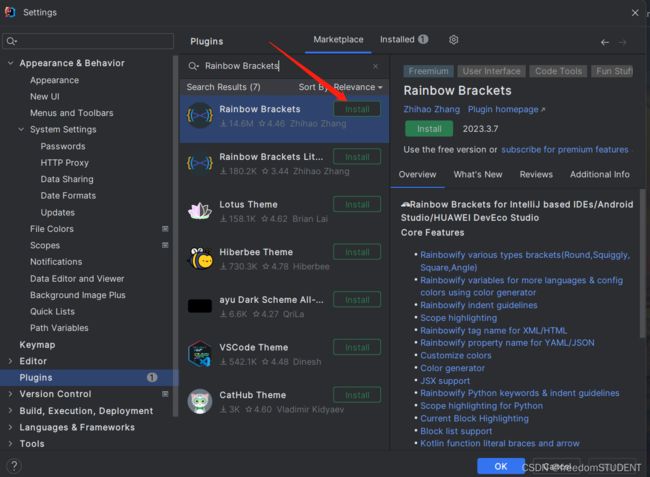Viewport: 650px width, 477px height.
Task: Click the Rainbow Brackets Lite plugin logo
Action: [x=200, y=163]
